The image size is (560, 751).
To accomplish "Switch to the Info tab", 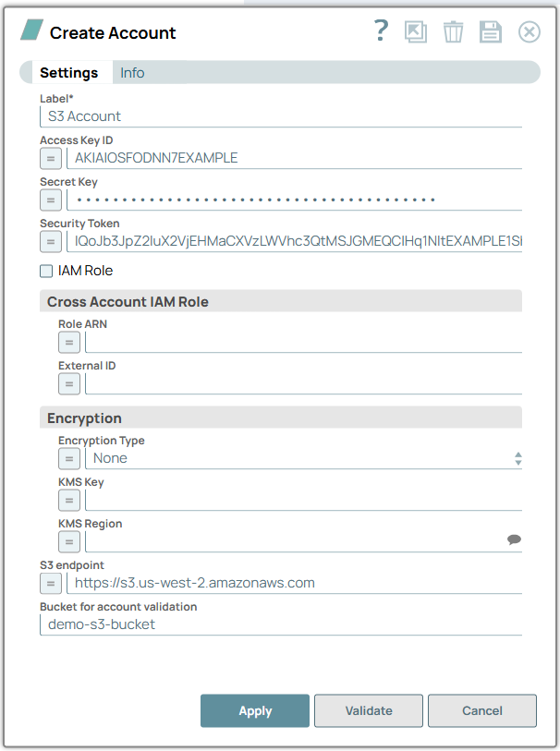I will point(132,73).
